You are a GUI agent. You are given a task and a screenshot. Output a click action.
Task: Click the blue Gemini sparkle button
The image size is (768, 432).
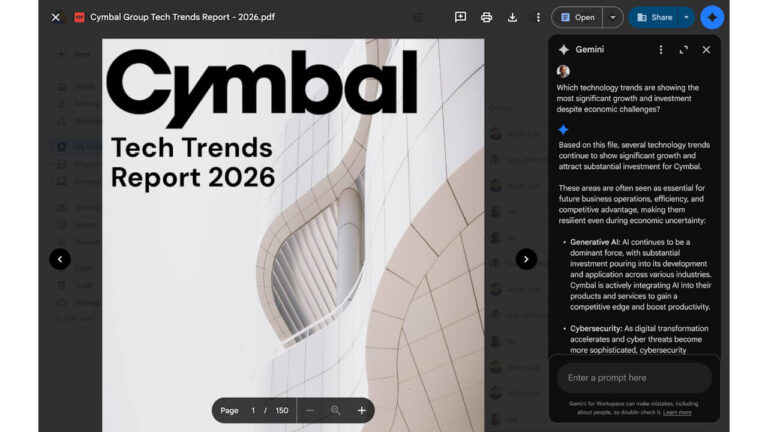pyautogui.click(x=711, y=17)
